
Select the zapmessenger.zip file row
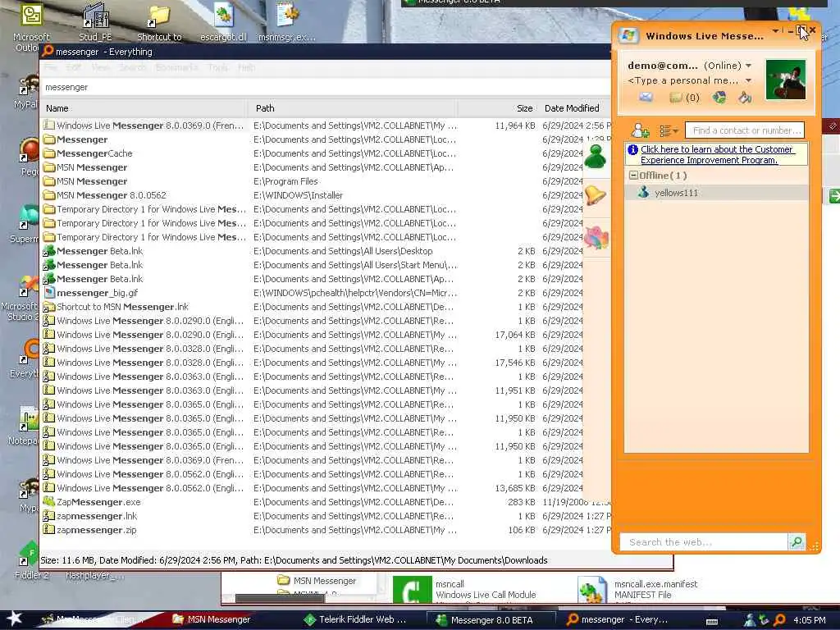(325, 530)
